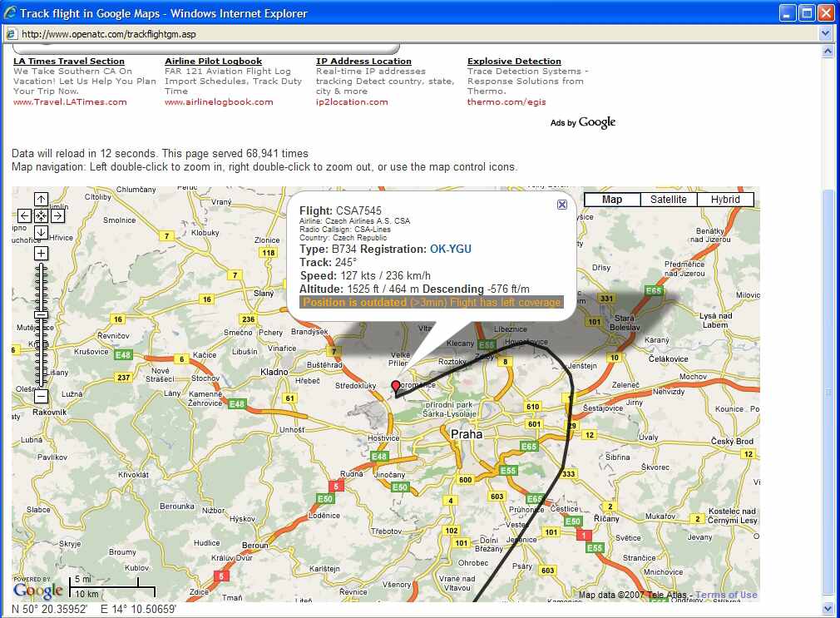Switch map view to Hybrid
This screenshot has width=840, height=618.
(725, 200)
